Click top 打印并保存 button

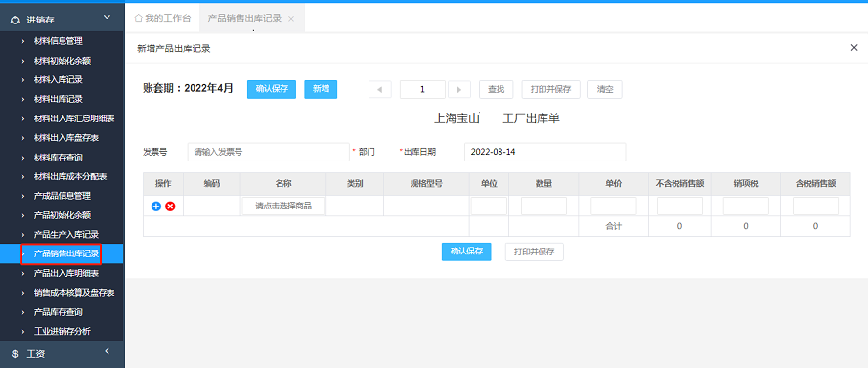click(x=550, y=89)
